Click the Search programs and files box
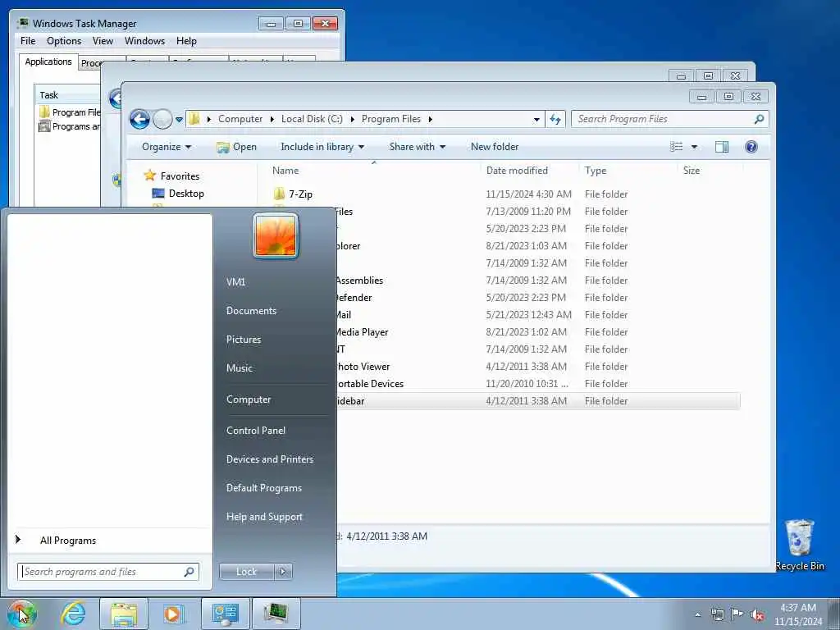Image resolution: width=840 pixels, height=630 pixels. 107,572
